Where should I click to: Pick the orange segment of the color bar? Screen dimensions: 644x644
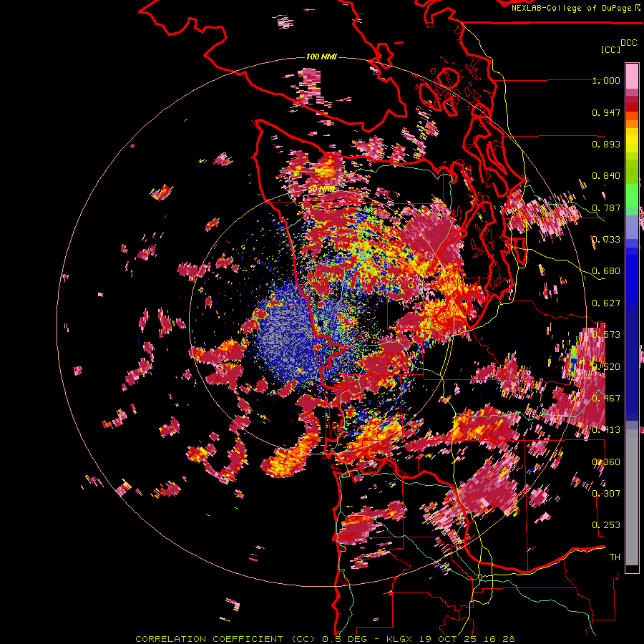632,122
